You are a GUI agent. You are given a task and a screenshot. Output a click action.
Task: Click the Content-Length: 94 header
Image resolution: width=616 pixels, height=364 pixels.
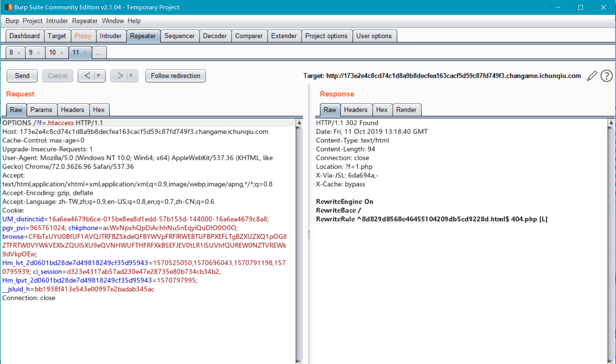tap(346, 149)
